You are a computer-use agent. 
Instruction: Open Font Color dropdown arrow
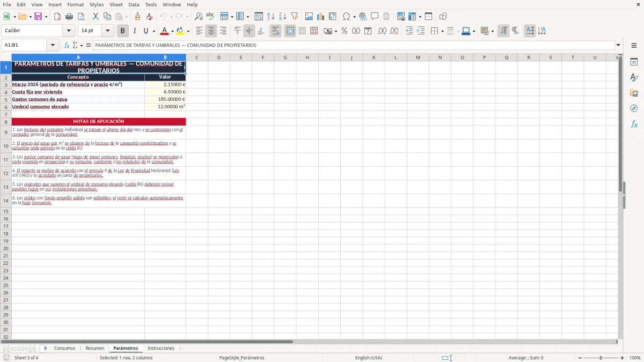tap(172, 31)
